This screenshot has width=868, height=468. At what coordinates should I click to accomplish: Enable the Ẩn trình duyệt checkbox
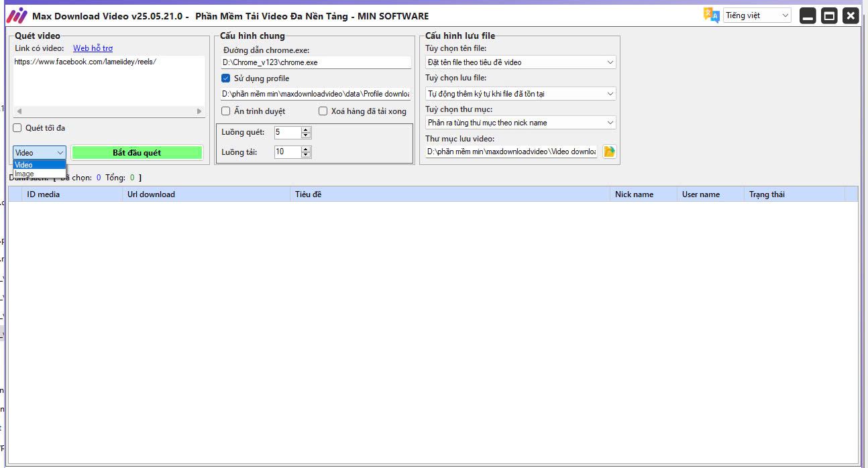(226, 111)
